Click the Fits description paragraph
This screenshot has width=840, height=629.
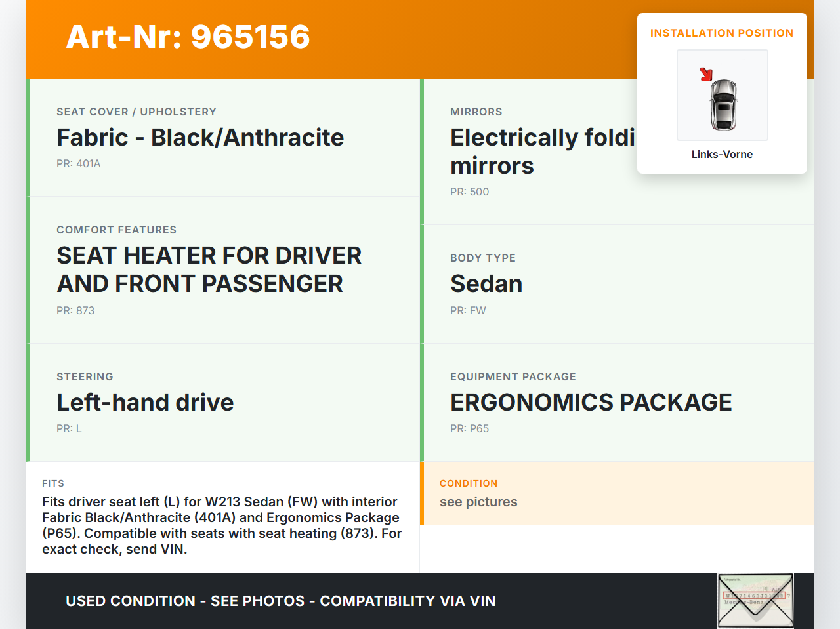click(222, 525)
